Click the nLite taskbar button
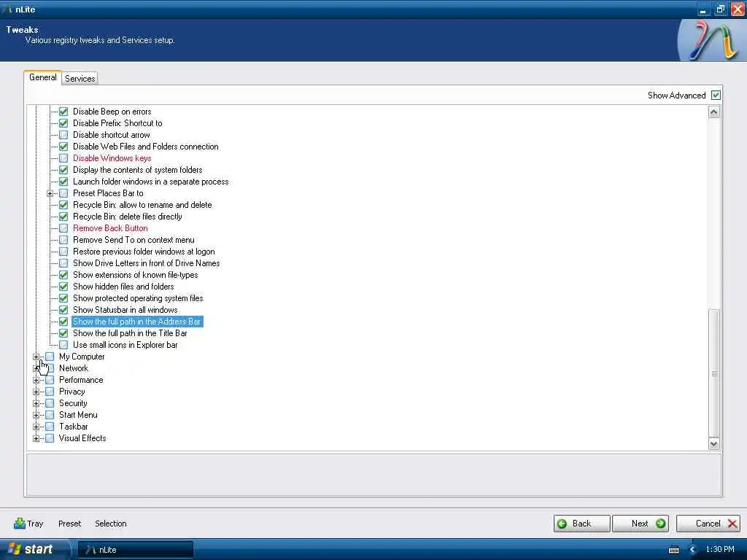This screenshot has width=747, height=560. point(135,550)
